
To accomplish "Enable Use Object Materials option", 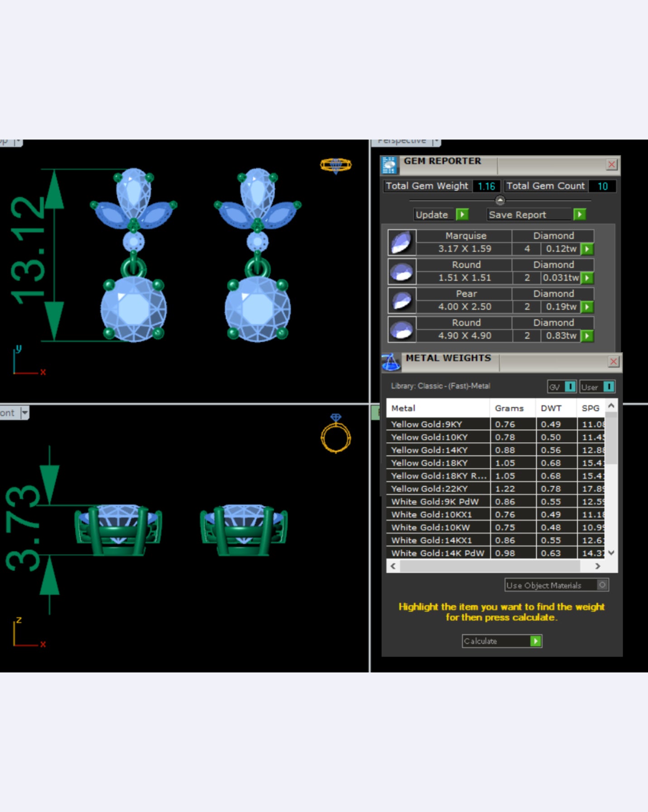I will (x=602, y=585).
